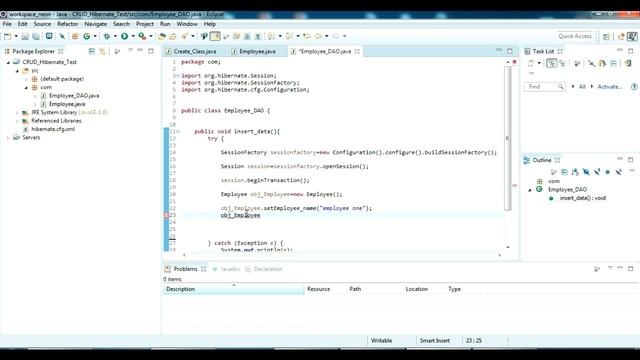Switch to the Java perspective icon
Screen dimensions: 640x360
coord(632,36)
